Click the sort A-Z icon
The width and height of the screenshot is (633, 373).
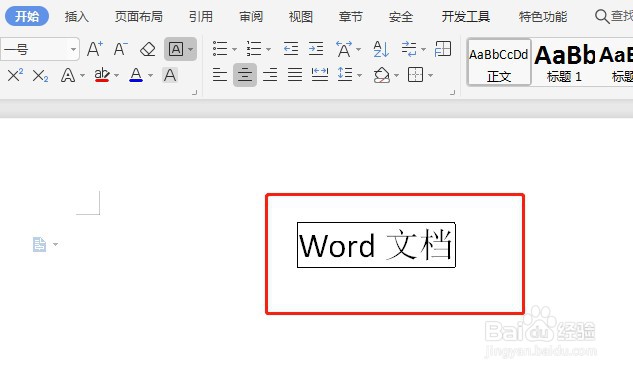[x=381, y=49]
